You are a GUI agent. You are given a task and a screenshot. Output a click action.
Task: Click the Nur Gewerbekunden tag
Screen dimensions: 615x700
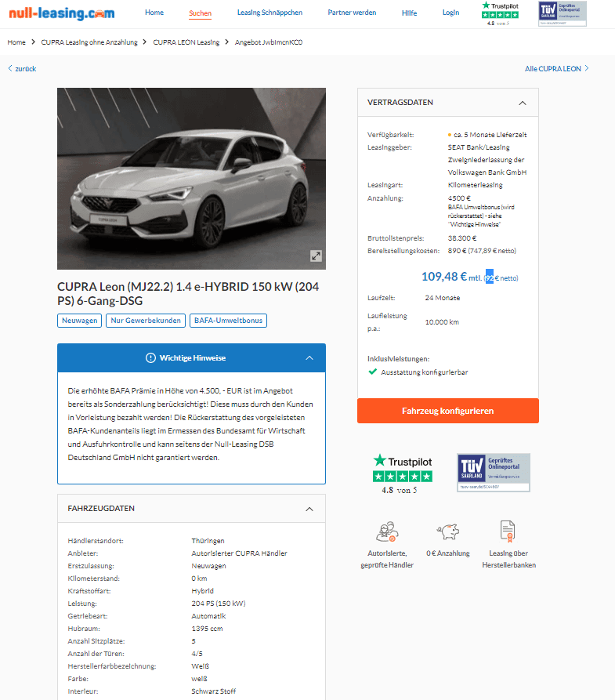[x=146, y=321]
